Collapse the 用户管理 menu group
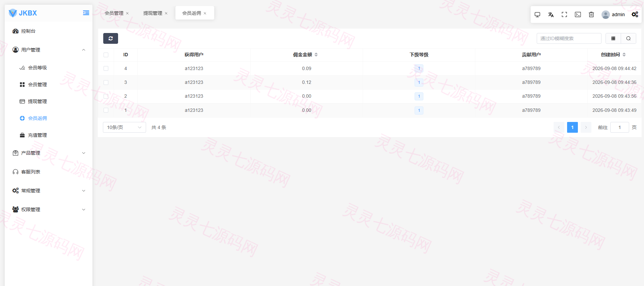Viewport: 644px width, 286px height. 49,50
